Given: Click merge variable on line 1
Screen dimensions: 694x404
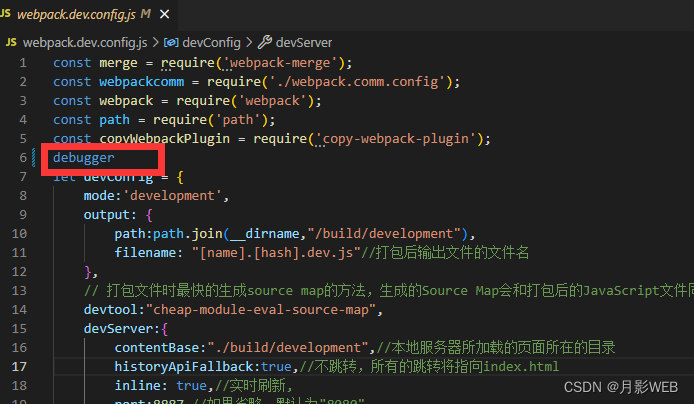Looking at the screenshot, I should [118, 63].
